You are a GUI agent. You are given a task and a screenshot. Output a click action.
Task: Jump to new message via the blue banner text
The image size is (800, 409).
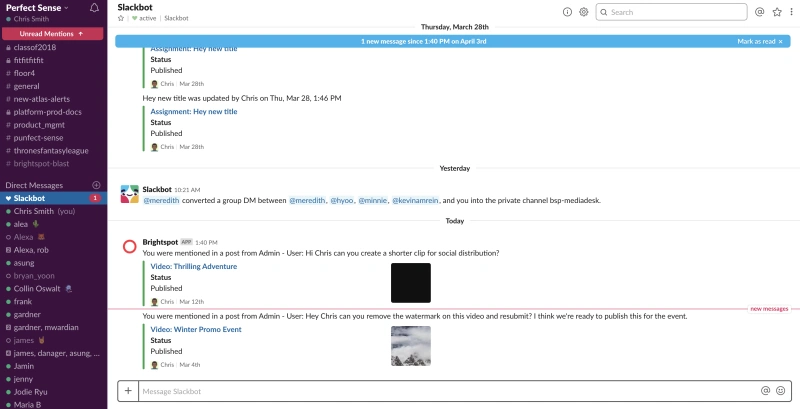point(423,41)
